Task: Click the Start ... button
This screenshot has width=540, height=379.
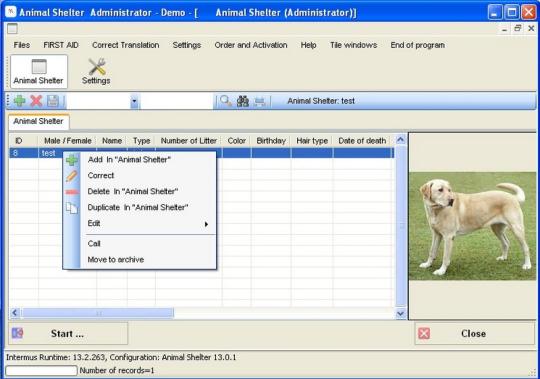Action: pos(68,333)
